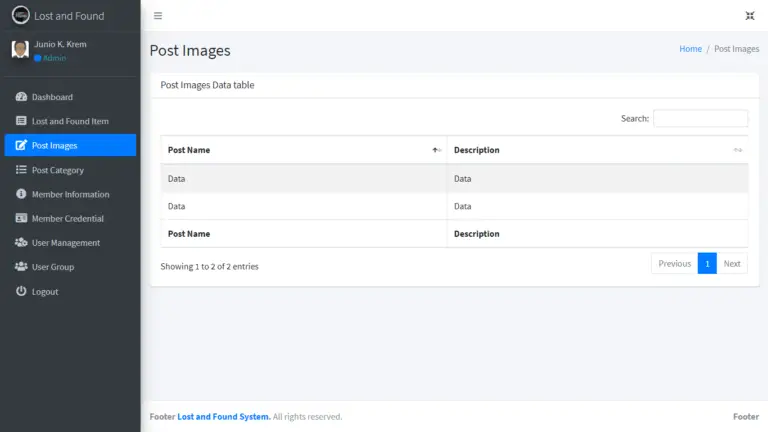This screenshot has height=432, width=768.
Task: Open the User Group page
Action: click(x=71, y=266)
